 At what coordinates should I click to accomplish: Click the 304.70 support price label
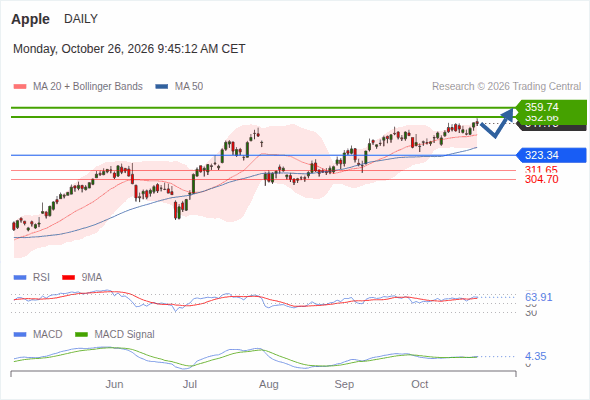[x=541, y=179]
